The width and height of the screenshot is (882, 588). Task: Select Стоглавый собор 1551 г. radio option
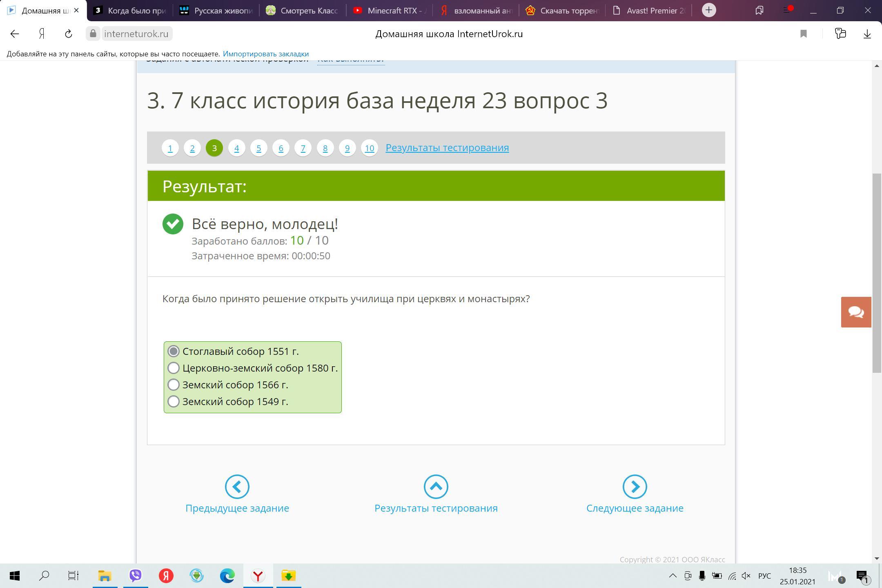click(x=174, y=351)
